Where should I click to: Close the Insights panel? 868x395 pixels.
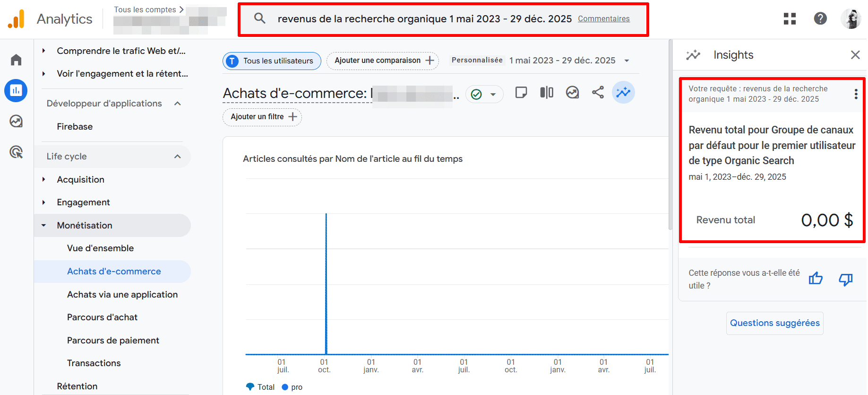(855, 55)
